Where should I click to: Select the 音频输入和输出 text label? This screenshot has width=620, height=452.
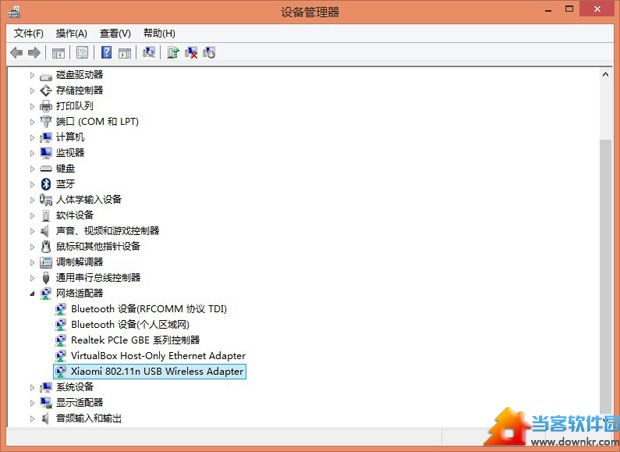click(x=89, y=418)
